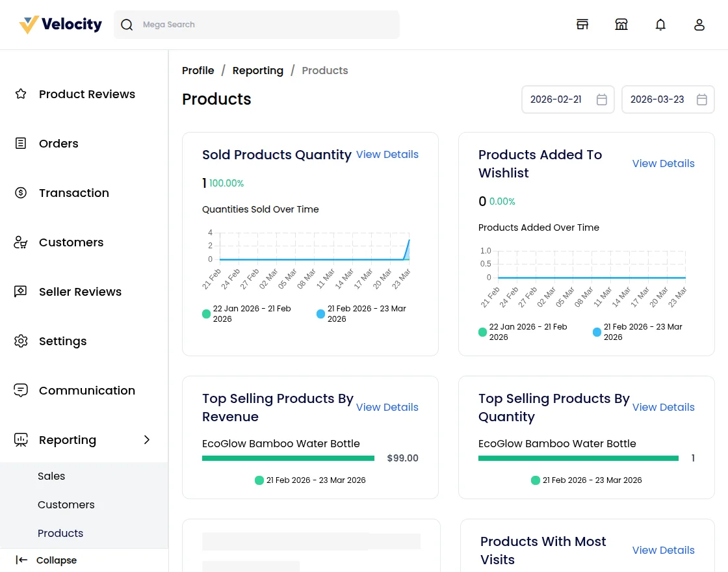Click the Orders list icon in sidebar
The width and height of the screenshot is (728, 572).
(x=21, y=143)
